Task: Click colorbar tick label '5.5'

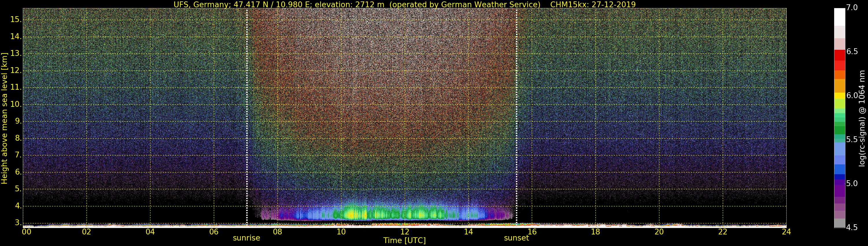Action: 852,139
